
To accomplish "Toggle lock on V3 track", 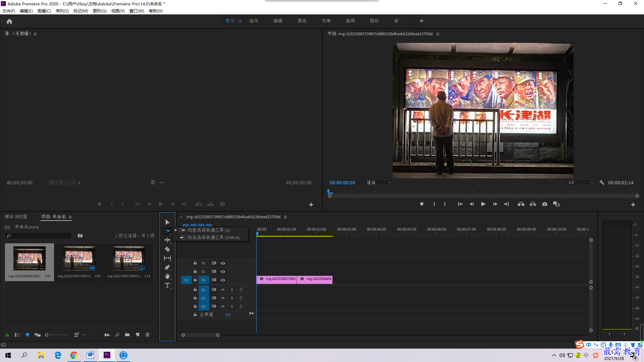I will click(195, 263).
